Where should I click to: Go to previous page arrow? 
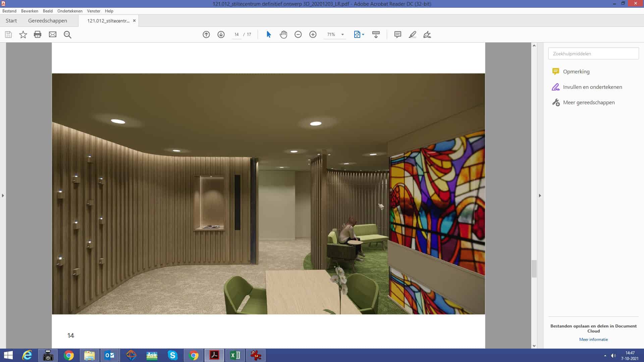click(x=206, y=35)
